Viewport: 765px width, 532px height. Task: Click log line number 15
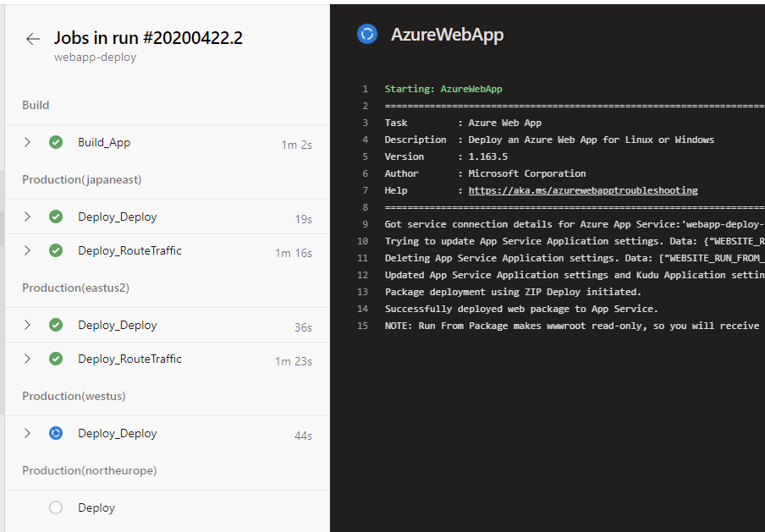click(x=362, y=326)
